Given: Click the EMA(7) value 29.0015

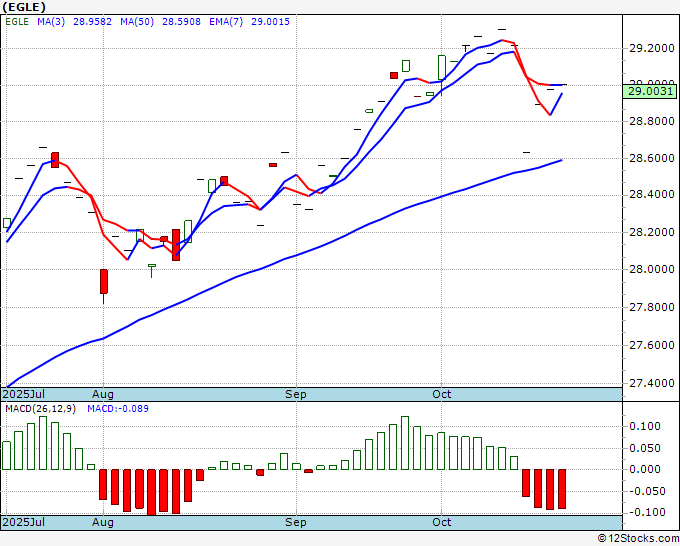Looking at the screenshot, I should pyautogui.click(x=271, y=22).
